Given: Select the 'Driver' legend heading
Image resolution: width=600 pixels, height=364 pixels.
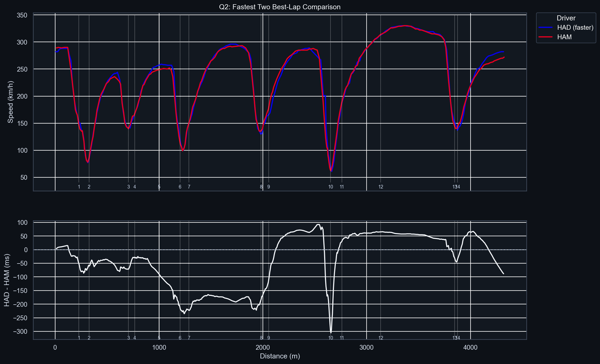Looking at the screenshot, I should pyautogui.click(x=566, y=18).
